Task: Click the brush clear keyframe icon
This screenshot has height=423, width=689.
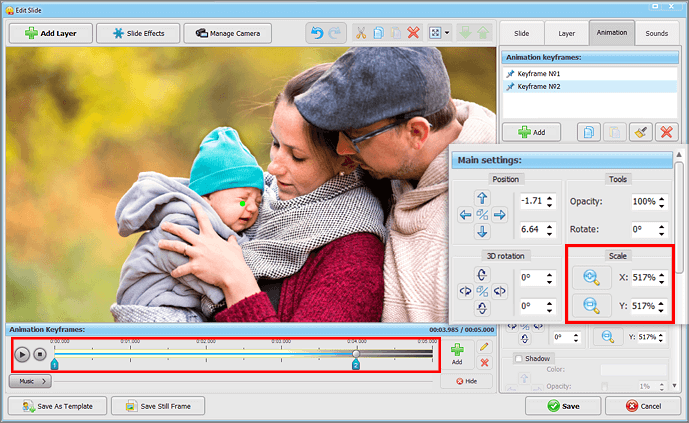Action: point(640,132)
